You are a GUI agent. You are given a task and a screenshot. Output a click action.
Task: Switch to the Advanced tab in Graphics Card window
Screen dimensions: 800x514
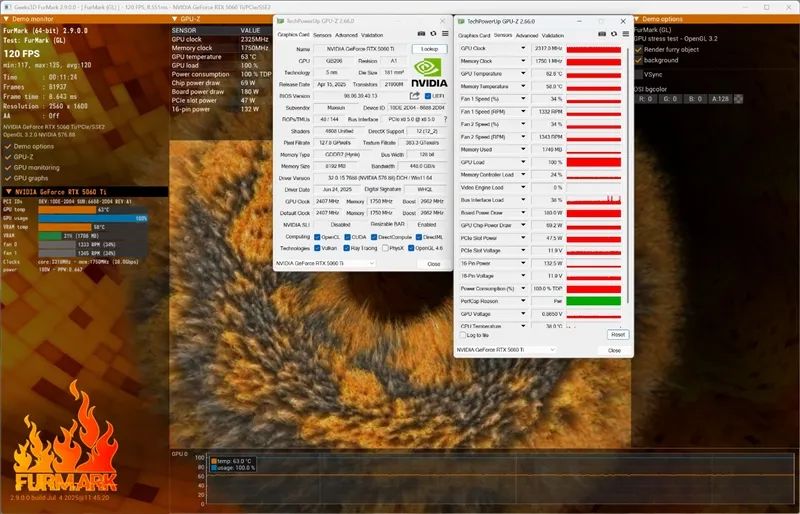[x=345, y=34]
